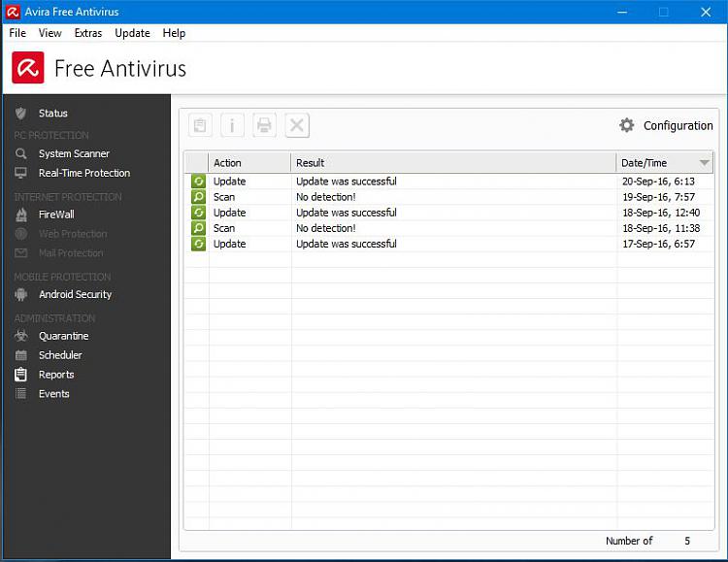Click the printer icon in toolbar
Viewport: 728px width, 562px height.
point(264,125)
